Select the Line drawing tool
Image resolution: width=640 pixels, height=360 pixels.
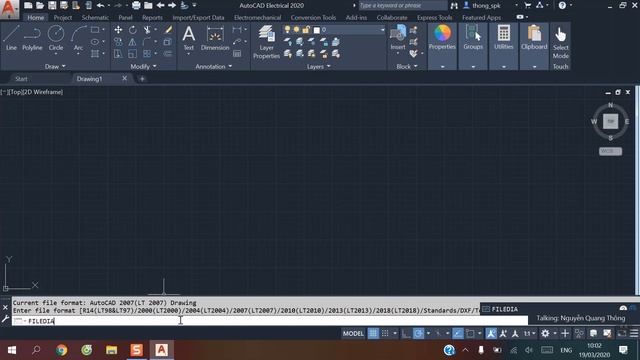[x=11, y=38]
